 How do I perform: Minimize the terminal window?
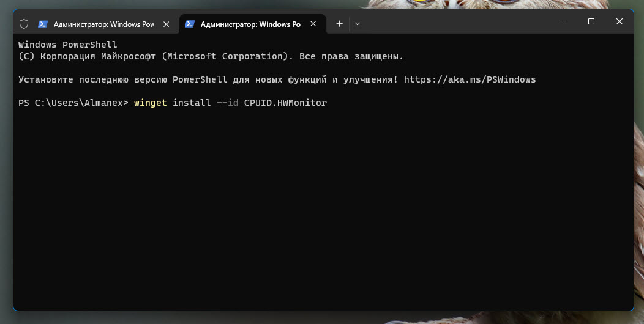[563, 21]
